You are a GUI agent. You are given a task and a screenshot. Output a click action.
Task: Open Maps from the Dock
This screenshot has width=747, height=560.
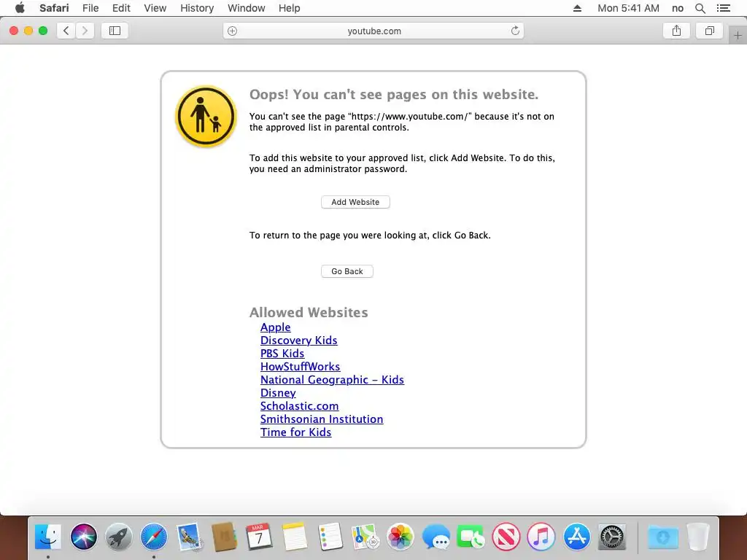(x=365, y=537)
